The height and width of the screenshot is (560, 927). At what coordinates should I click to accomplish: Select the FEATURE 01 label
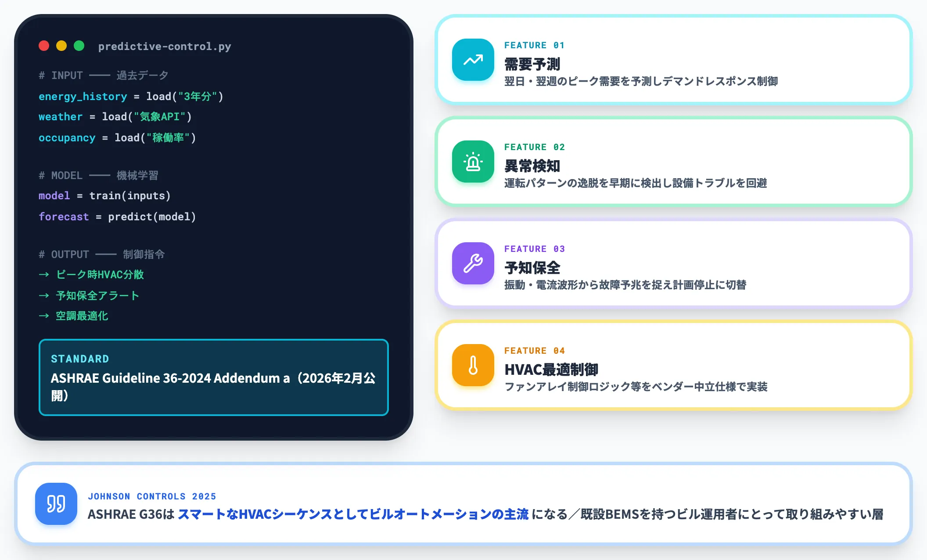534,45
